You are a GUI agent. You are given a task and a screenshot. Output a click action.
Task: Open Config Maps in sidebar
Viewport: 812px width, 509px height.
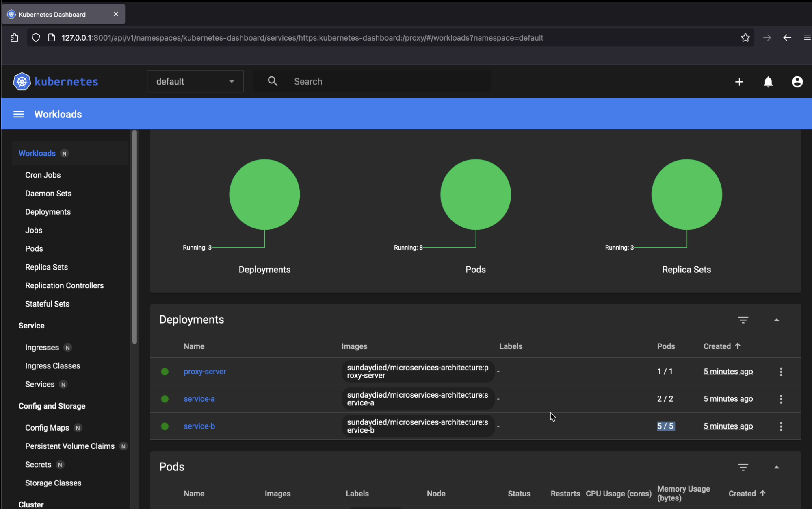pyautogui.click(x=47, y=428)
